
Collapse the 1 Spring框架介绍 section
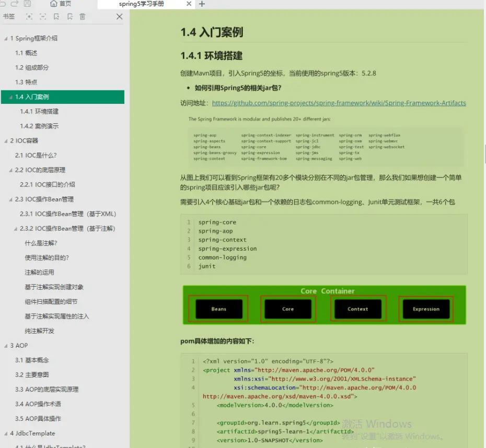(x=5, y=38)
